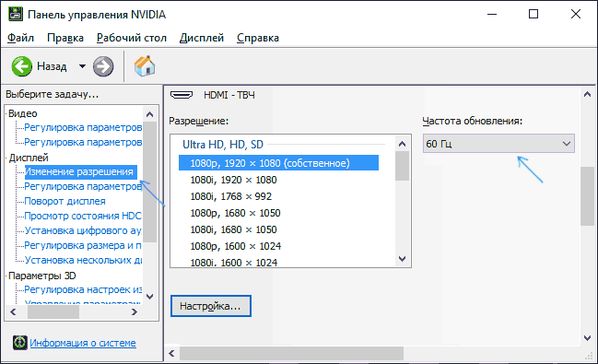Screen dimensions: 598x364
Task: Click the green Back arrow icon
Action: point(22,66)
